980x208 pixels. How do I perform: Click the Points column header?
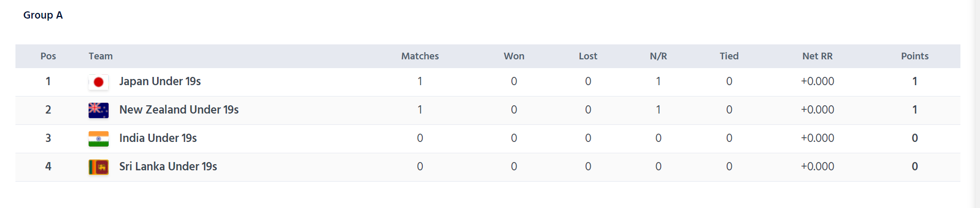click(915, 56)
